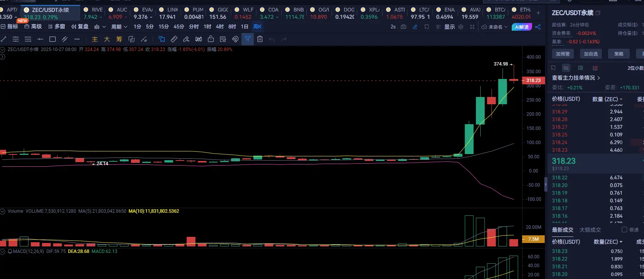This screenshot has width=644, height=279.
Task: Open the 最新成交 tab
Action: (x=563, y=230)
